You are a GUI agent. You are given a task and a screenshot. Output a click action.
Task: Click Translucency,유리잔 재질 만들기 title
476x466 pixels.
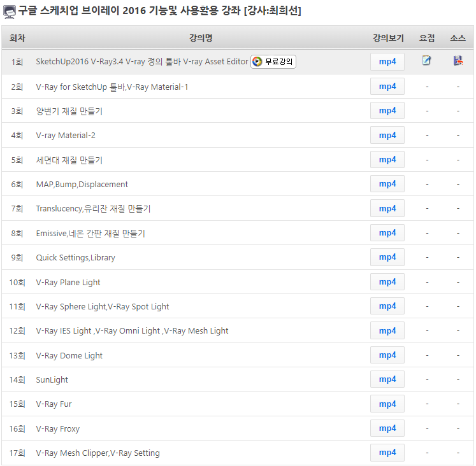(93, 209)
